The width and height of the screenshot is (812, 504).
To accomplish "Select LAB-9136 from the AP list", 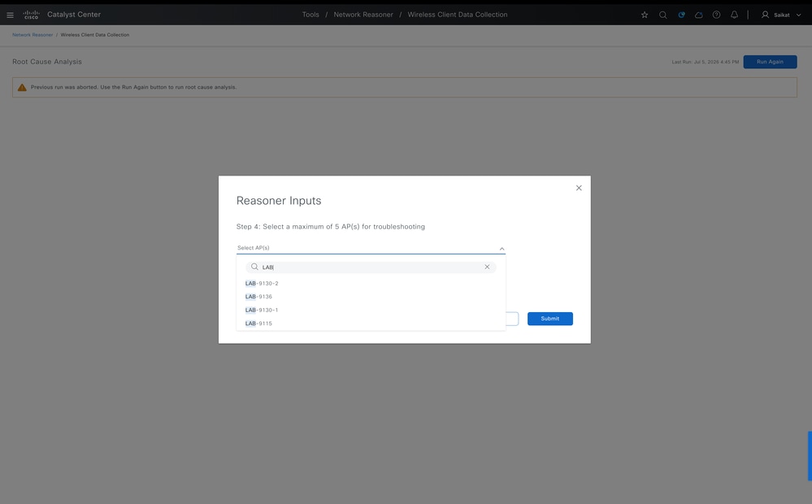I will (371, 297).
